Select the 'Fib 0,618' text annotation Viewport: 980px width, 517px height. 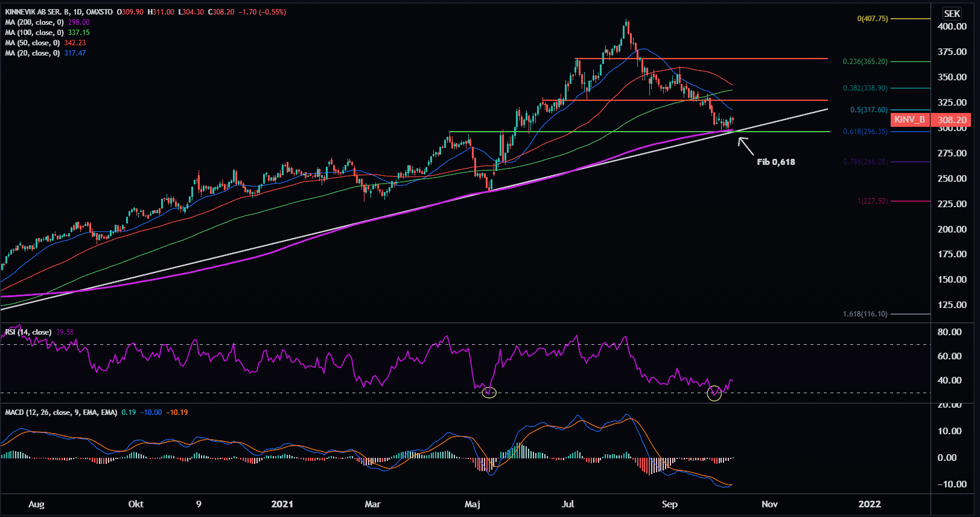(x=775, y=162)
